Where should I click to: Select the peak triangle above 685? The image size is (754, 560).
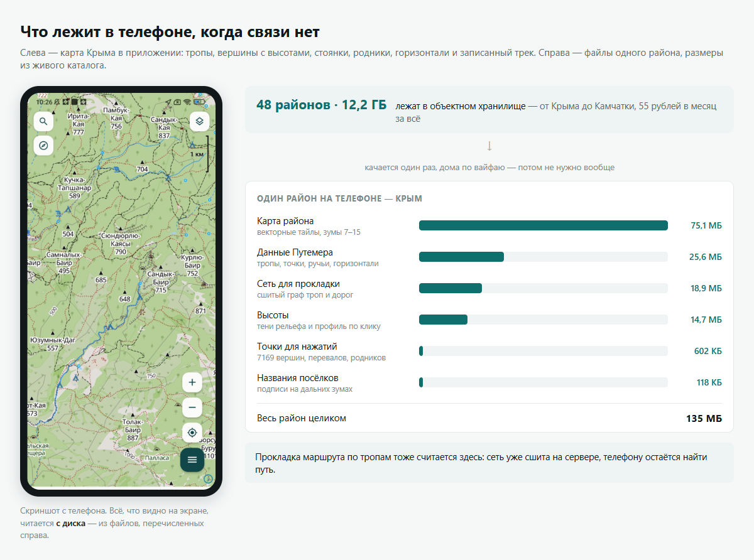pos(101,272)
